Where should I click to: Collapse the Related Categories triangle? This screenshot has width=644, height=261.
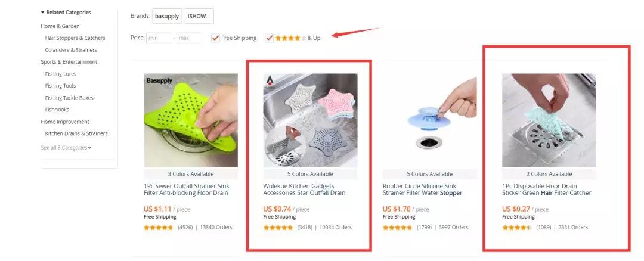coord(43,13)
